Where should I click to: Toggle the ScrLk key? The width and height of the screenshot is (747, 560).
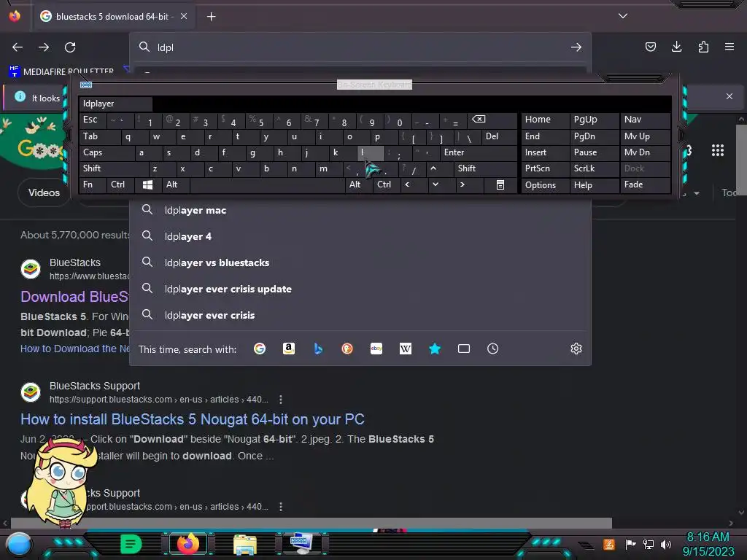click(595, 168)
